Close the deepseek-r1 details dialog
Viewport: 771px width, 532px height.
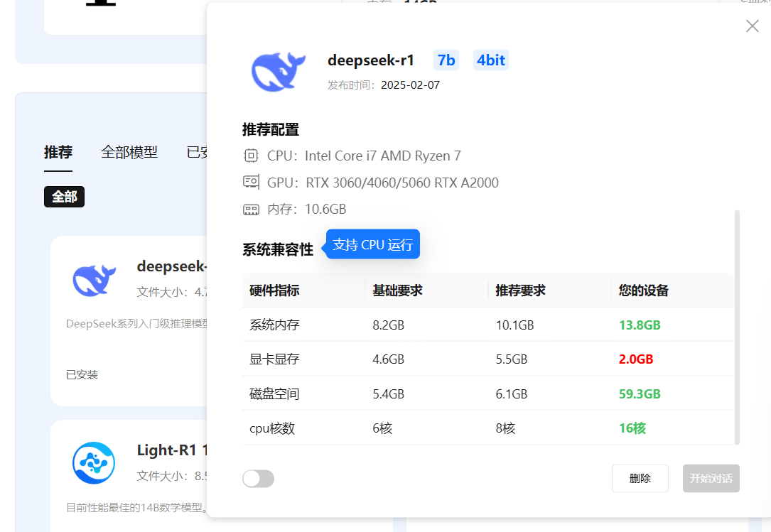pyautogui.click(x=752, y=26)
